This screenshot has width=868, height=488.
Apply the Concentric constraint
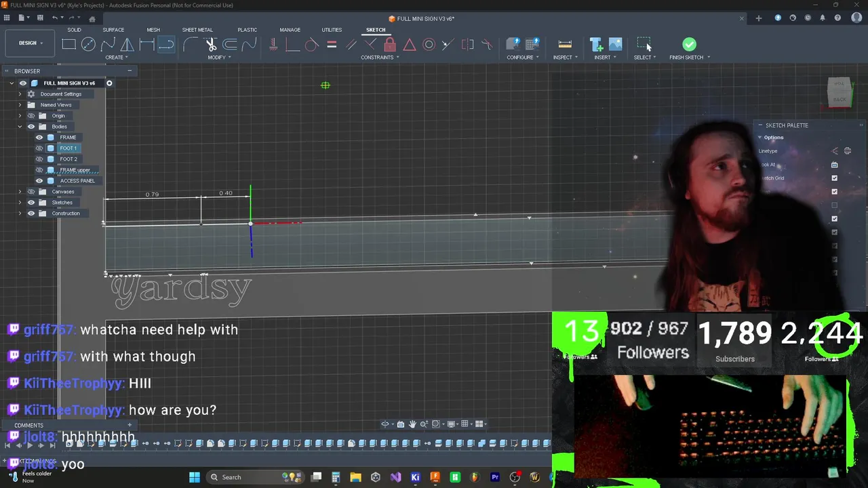tap(429, 45)
